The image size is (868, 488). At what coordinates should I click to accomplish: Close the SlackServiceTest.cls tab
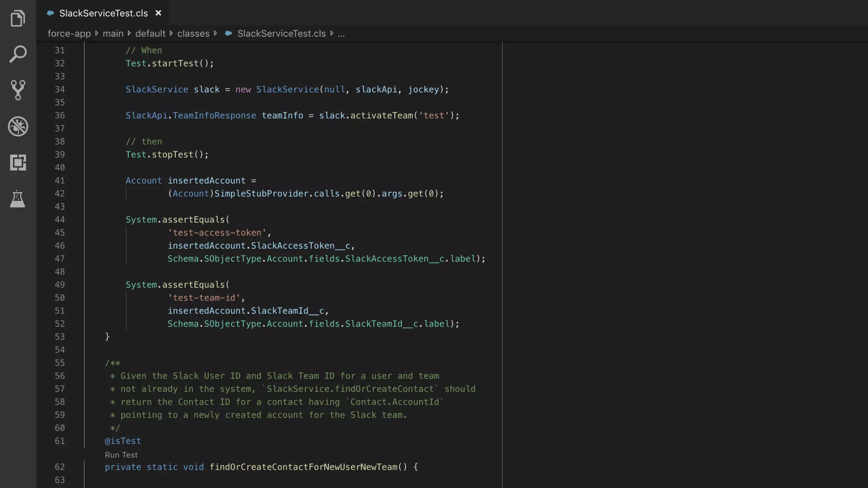(x=158, y=13)
